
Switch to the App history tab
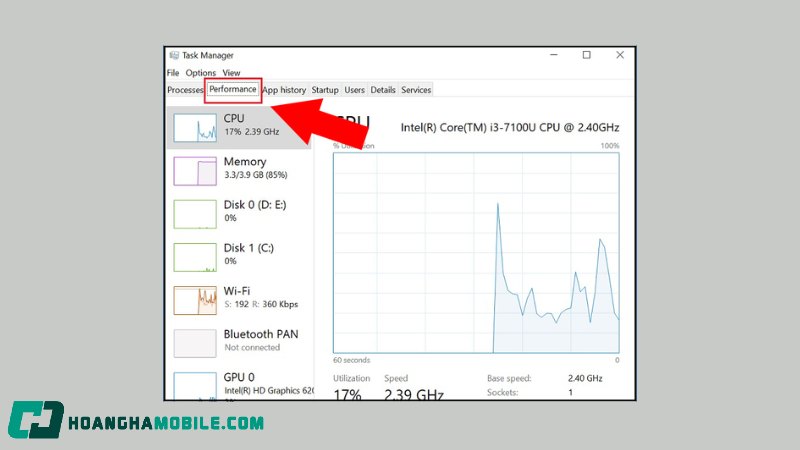click(x=284, y=90)
